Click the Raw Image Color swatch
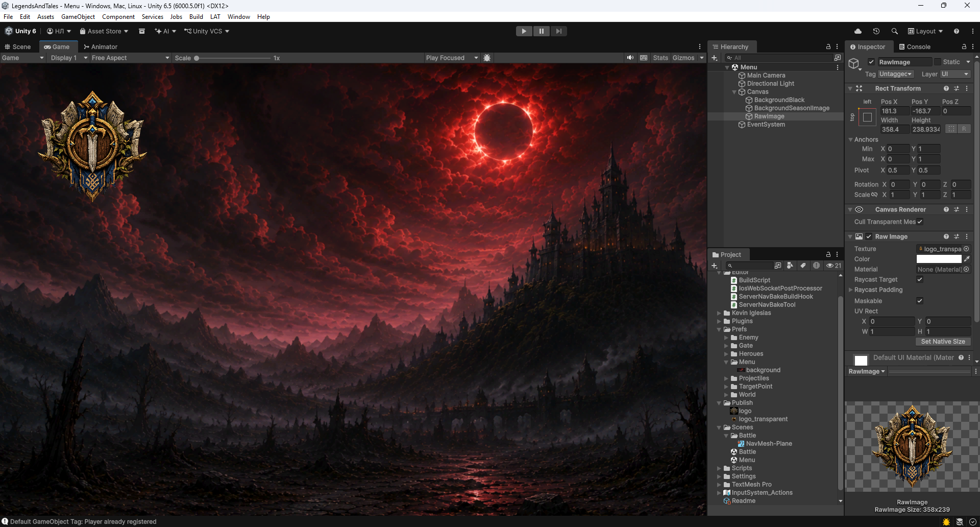This screenshot has width=980, height=527. click(939, 259)
